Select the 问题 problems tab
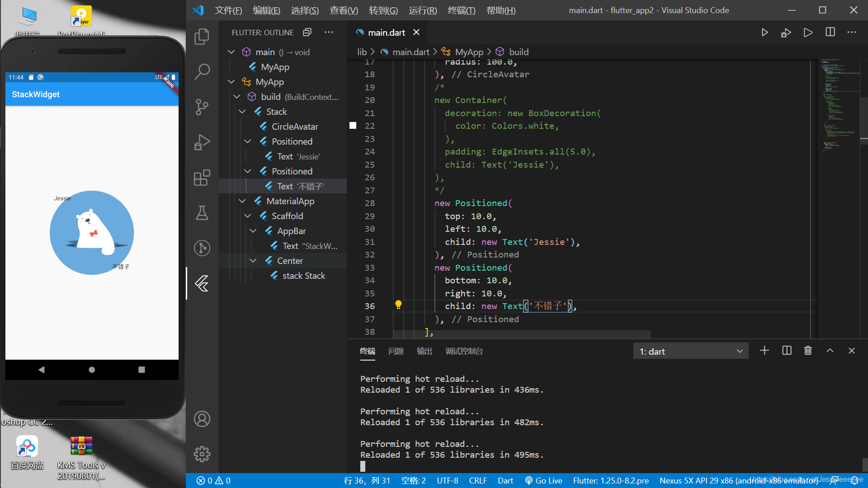This screenshot has height=488, width=868. tap(395, 351)
